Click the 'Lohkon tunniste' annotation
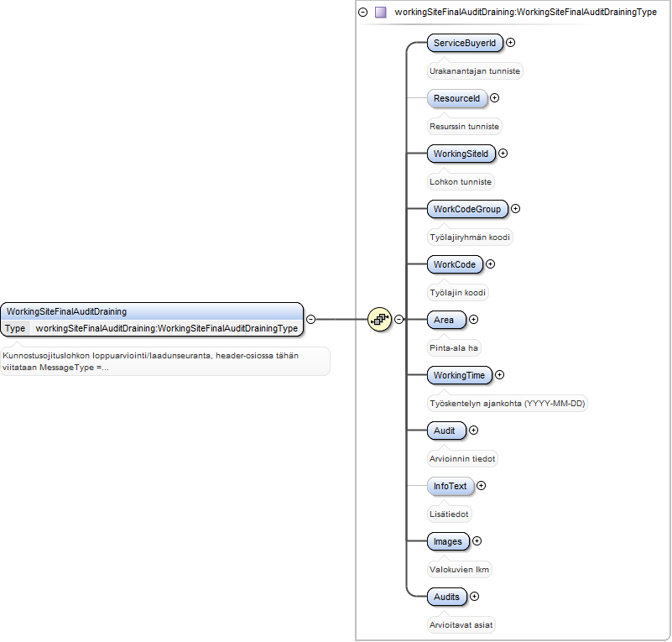The width and height of the screenshot is (672, 642). coord(461,182)
